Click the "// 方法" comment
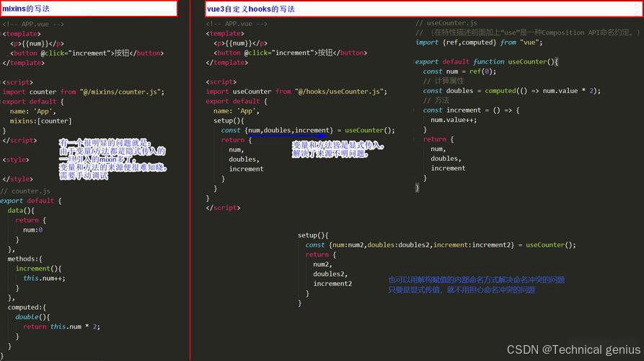This screenshot has width=644, height=361. point(436,100)
